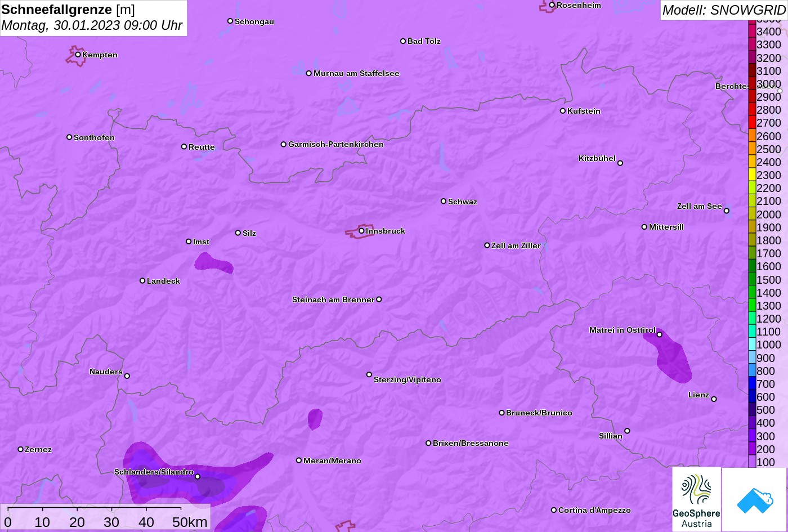
Task: Click the Sonthofen marker dot
Action: point(69,137)
